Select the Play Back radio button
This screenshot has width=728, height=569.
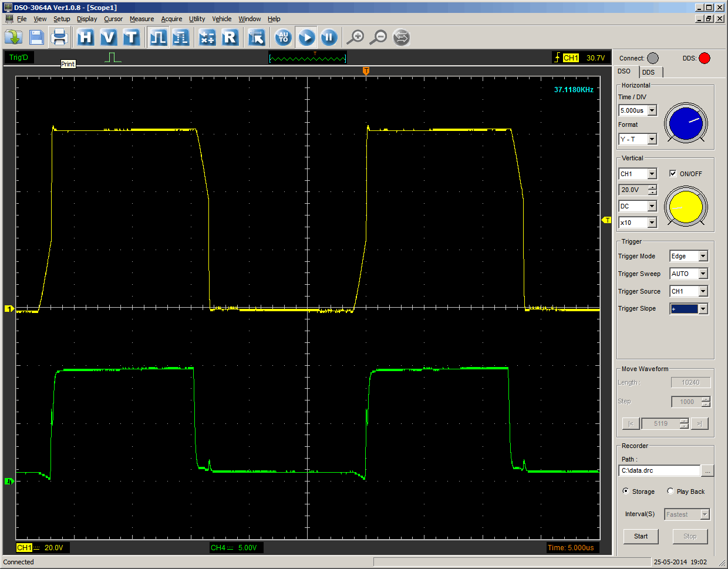click(670, 491)
